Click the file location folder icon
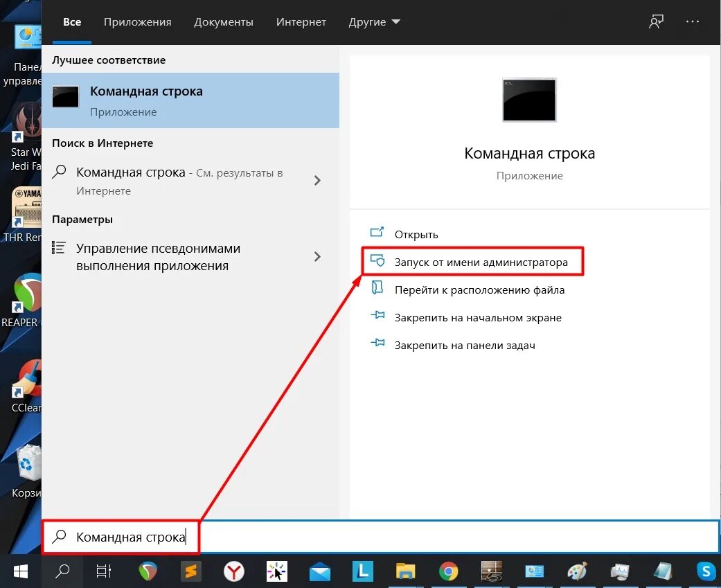Viewport: 721px width, 588px height. (377, 288)
